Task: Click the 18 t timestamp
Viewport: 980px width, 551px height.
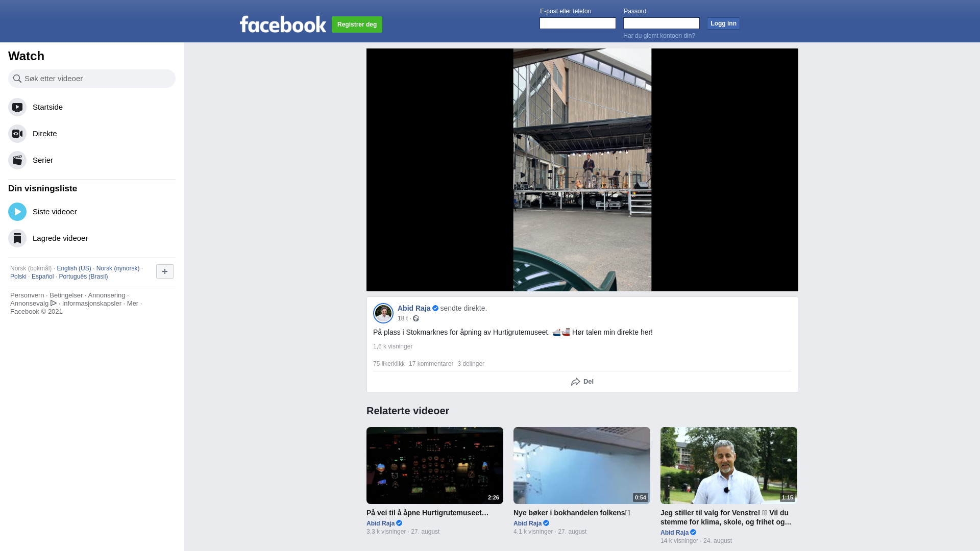Action: coord(403,318)
